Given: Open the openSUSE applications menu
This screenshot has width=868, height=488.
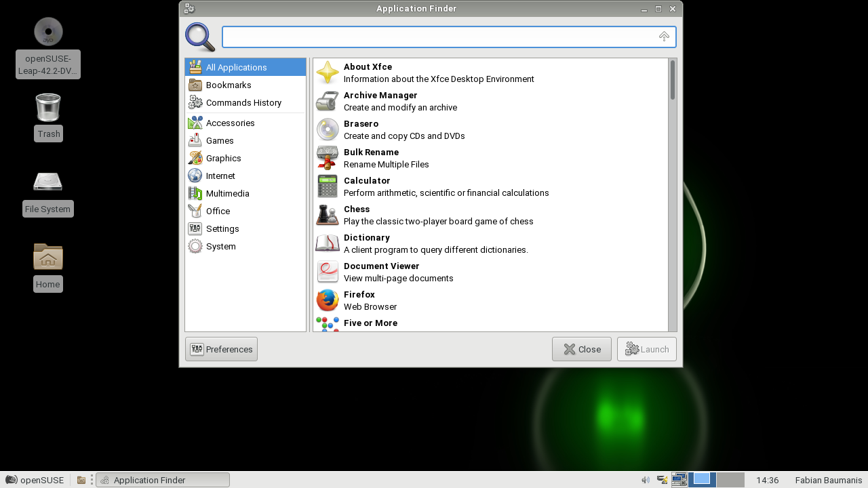Looking at the screenshot, I should pyautogui.click(x=35, y=480).
